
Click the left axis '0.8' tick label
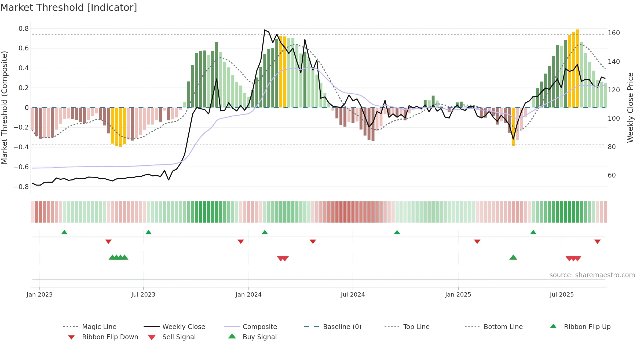coord(24,29)
